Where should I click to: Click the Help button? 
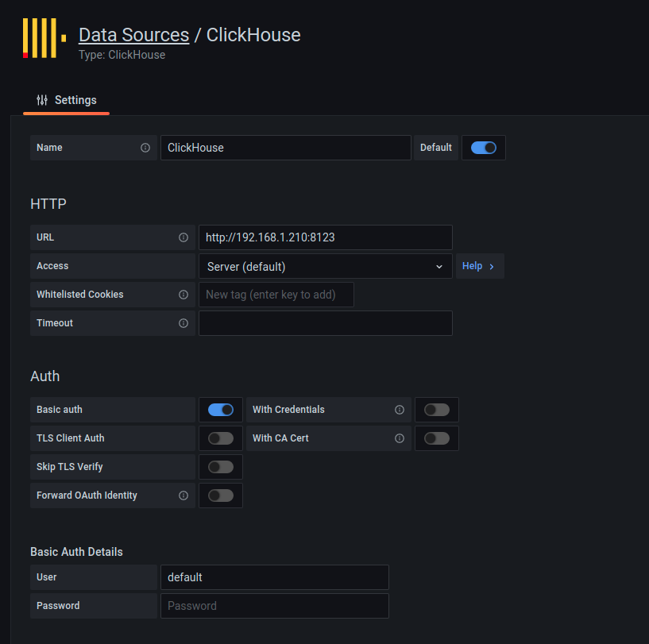pyautogui.click(x=479, y=265)
